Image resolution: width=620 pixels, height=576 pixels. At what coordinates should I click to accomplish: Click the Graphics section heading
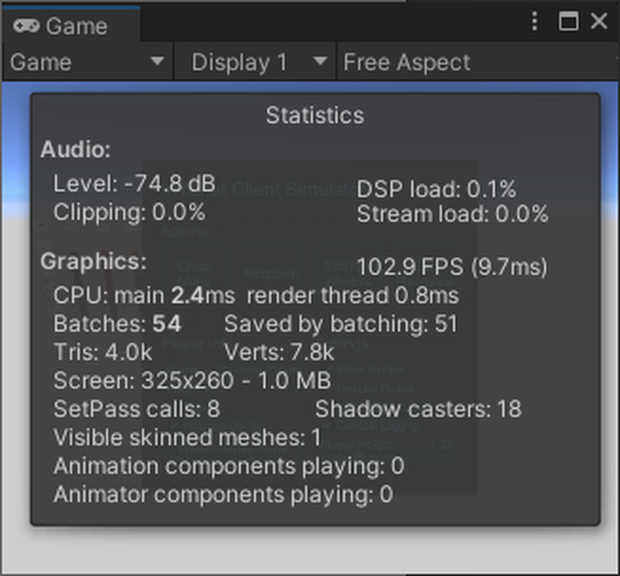(x=93, y=261)
